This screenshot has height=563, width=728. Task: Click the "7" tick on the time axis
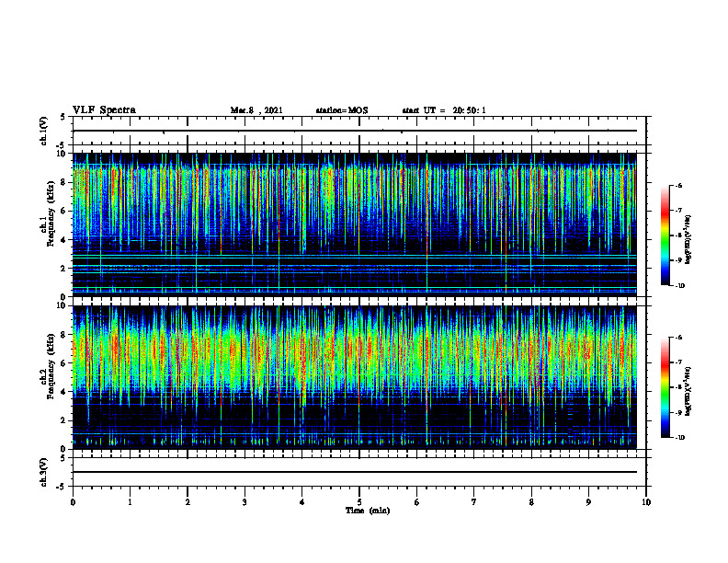[474, 502]
